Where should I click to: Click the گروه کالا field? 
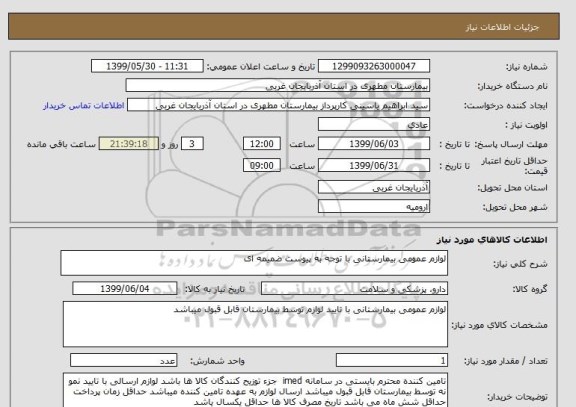354,289
